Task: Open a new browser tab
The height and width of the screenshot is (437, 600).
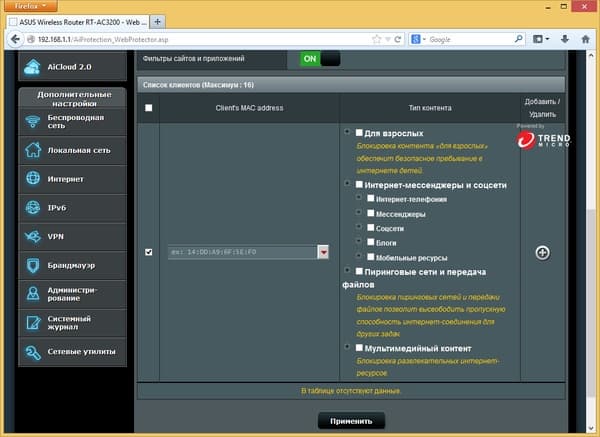Action: point(157,22)
